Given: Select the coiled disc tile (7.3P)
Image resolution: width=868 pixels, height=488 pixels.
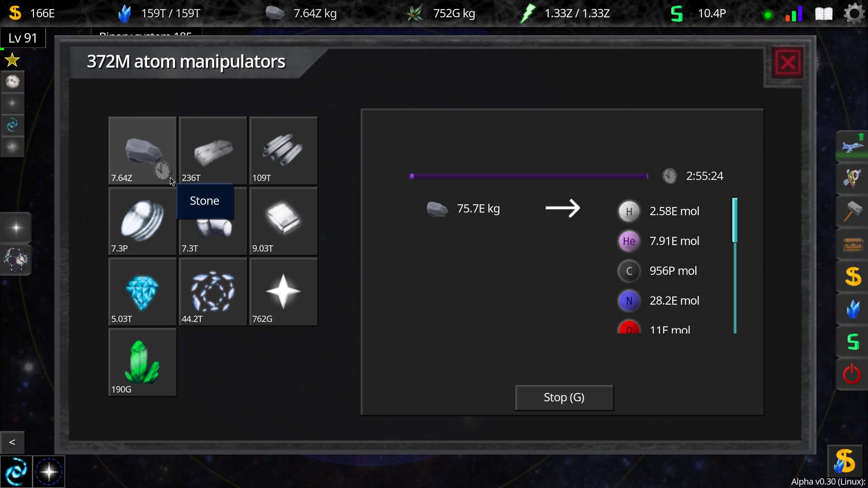Looking at the screenshot, I should (x=142, y=221).
